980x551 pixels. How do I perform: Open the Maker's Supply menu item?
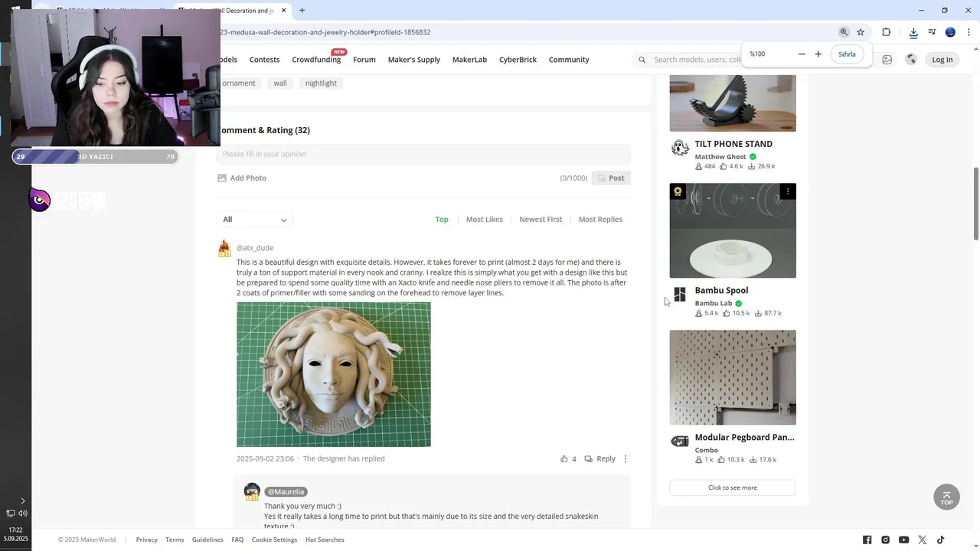[x=414, y=60]
